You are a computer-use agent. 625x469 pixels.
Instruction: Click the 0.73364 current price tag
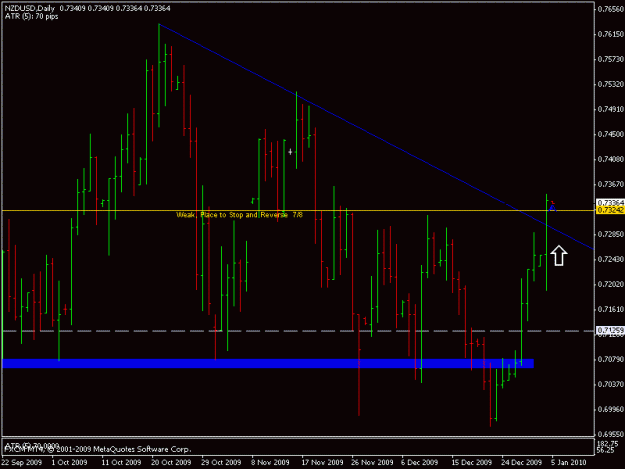610,203
